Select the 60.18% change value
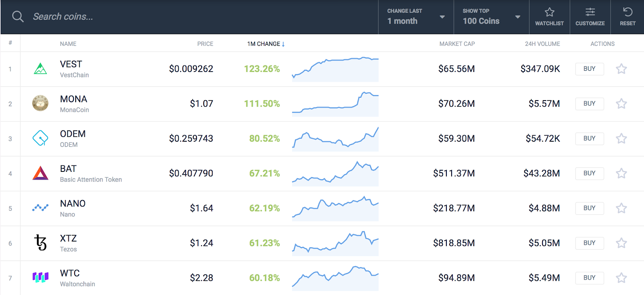The image size is (644, 295). (264, 278)
